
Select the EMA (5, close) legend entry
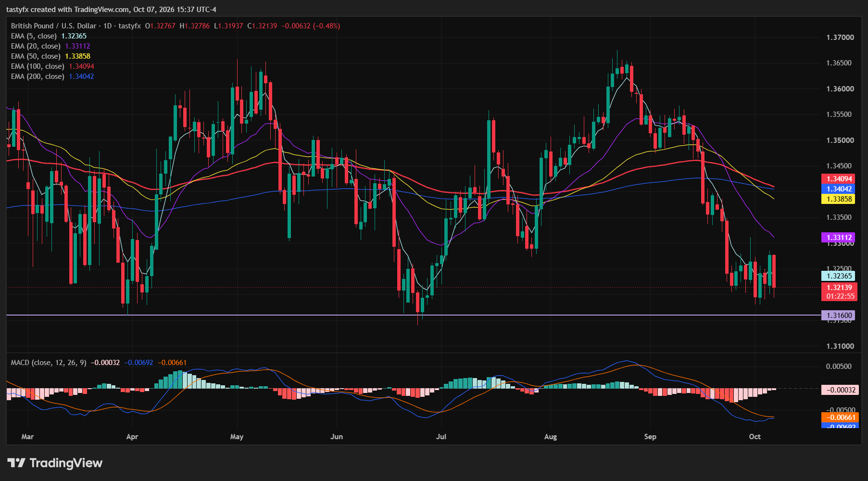tap(49, 36)
